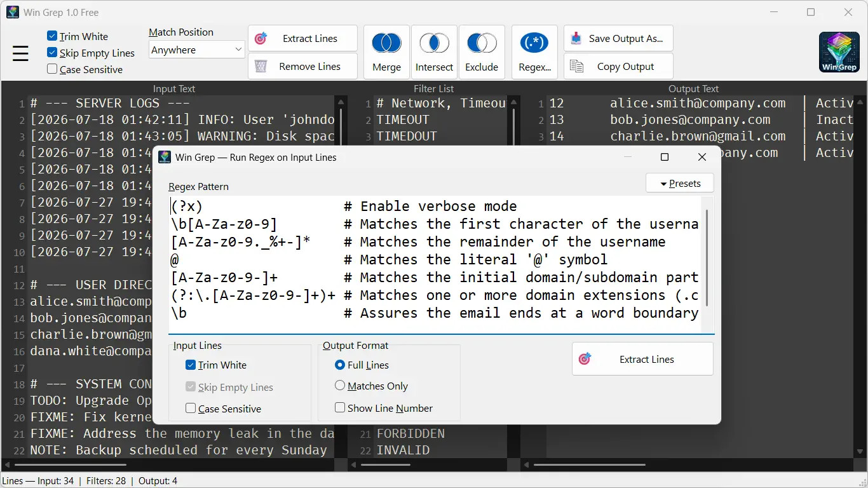Click the Output Text panel header

693,89
